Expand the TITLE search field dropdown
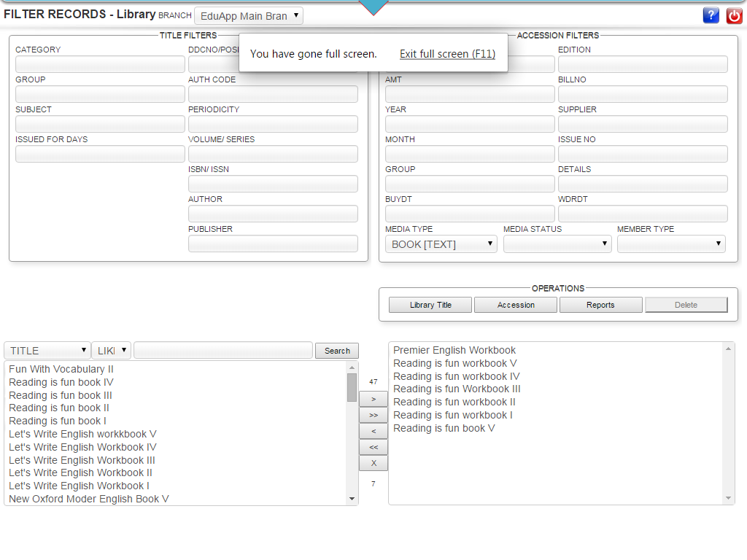The image size is (747, 560). pos(47,350)
